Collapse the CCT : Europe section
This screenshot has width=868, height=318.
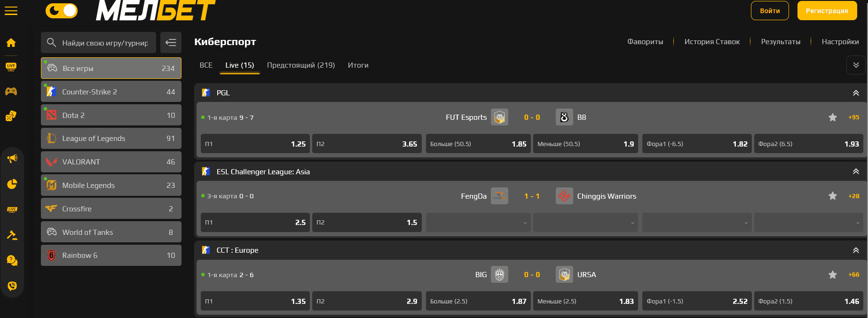pyautogui.click(x=856, y=250)
